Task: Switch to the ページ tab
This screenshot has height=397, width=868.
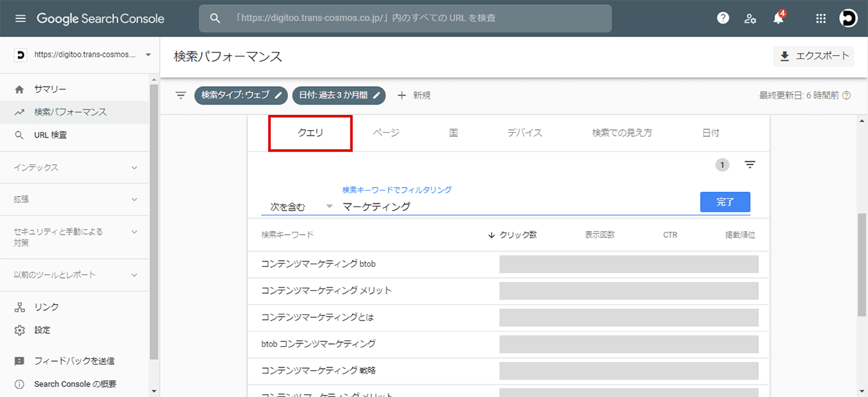Action: [386, 133]
